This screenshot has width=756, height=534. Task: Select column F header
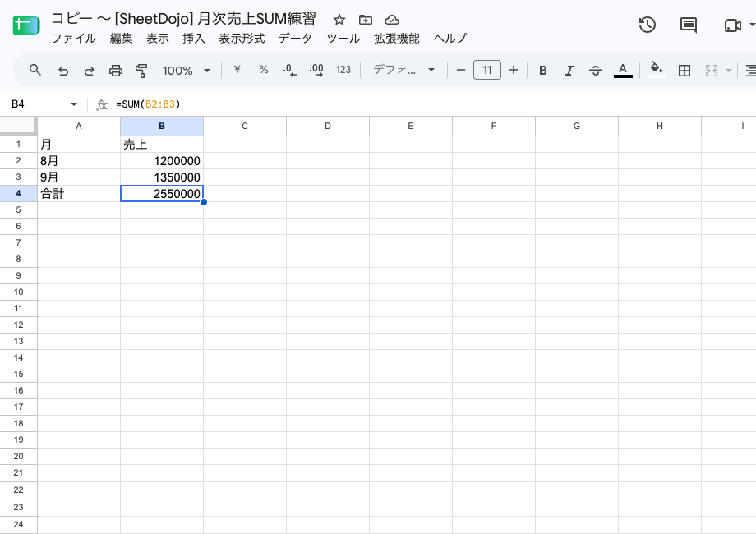coord(494,126)
